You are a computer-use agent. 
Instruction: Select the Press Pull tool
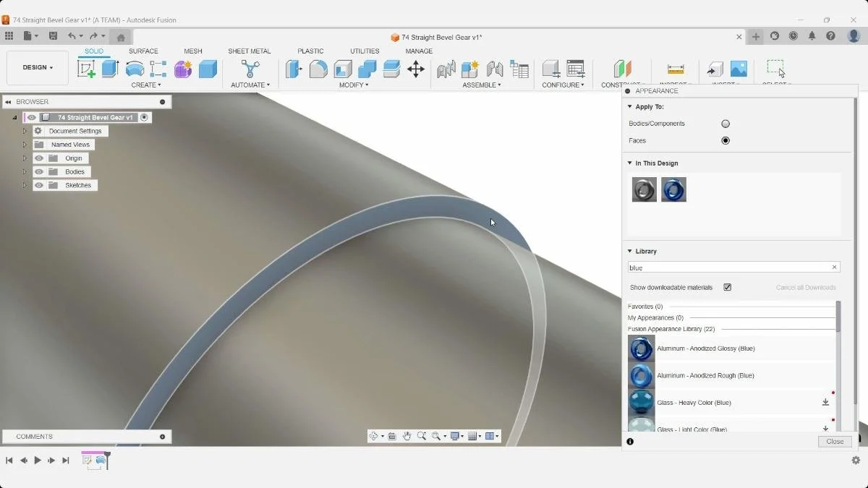[x=294, y=69]
